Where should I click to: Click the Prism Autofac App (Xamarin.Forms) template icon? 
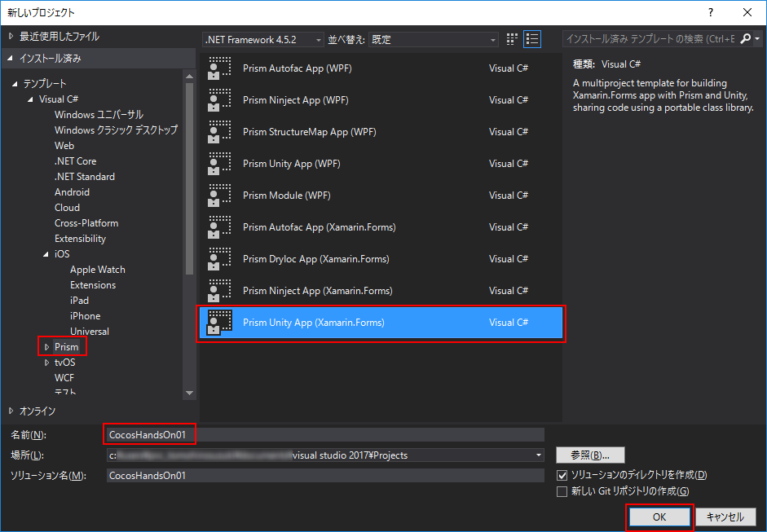(x=219, y=227)
